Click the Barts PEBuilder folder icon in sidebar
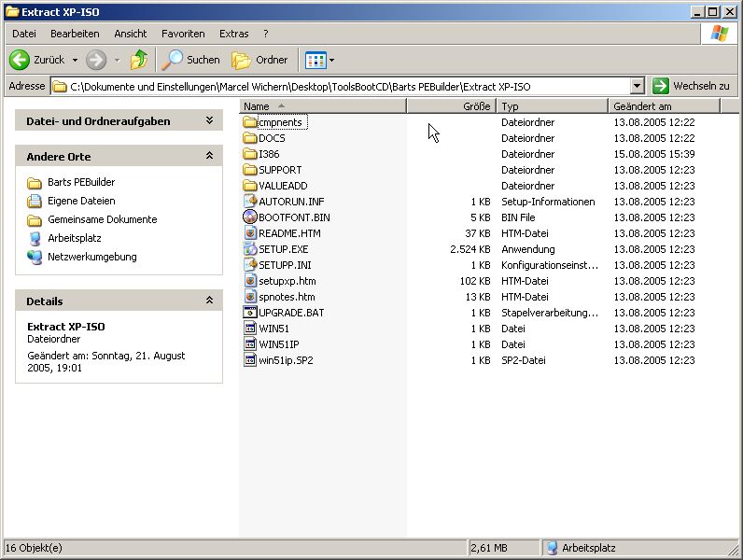743x560 pixels. (x=35, y=182)
